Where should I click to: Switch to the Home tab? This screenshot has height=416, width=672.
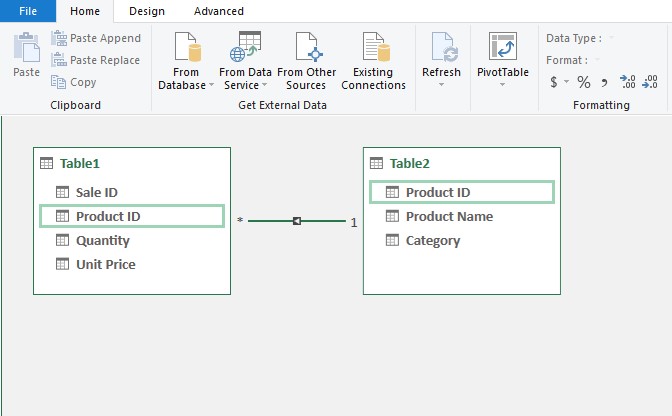click(x=85, y=11)
